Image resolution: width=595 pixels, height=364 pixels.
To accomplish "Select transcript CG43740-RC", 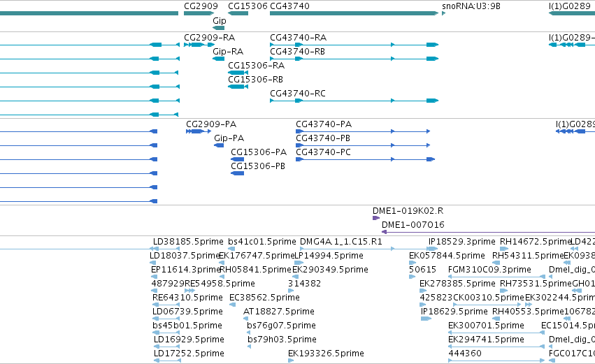I will tap(298, 94).
